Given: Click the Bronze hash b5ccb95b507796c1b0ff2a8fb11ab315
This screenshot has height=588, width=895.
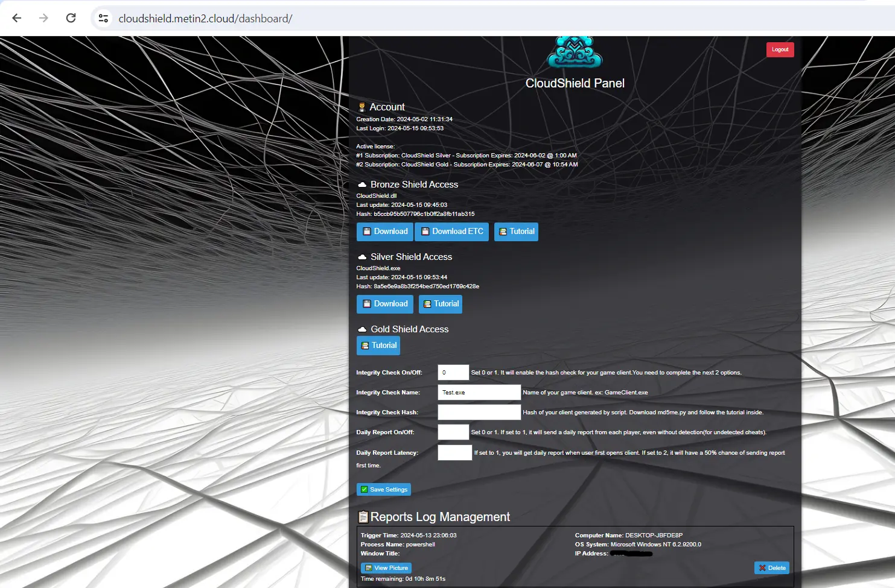Looking at the screenshot, I should [x=424, y=214].
